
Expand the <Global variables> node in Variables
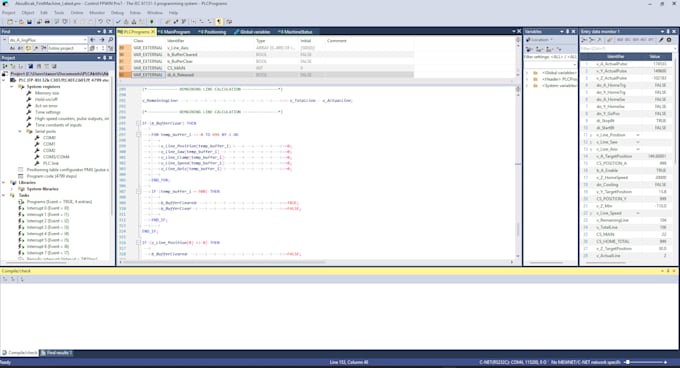528,73
